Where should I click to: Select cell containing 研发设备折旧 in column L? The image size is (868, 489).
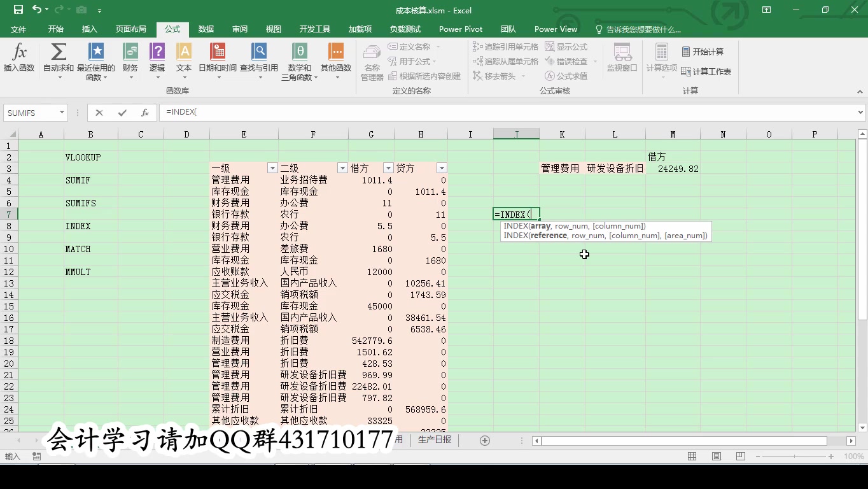615,169
